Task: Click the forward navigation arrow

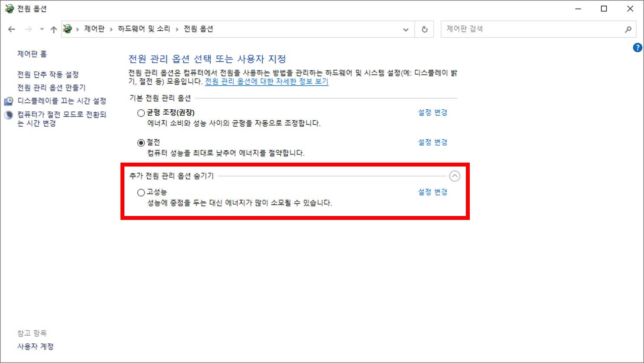Action: 29,29
